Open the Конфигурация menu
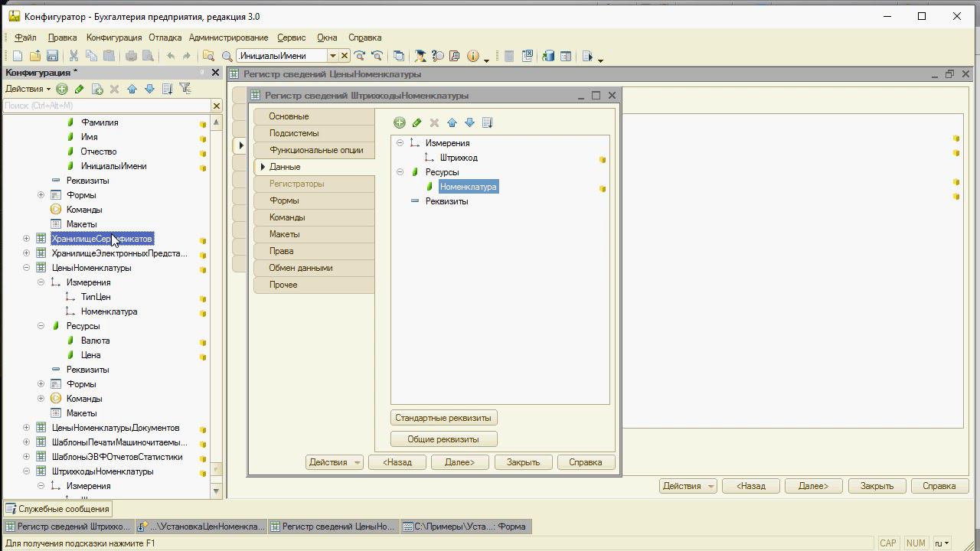Screen dimensions: 980x551 pyautogui.click(x=114, y=37)
